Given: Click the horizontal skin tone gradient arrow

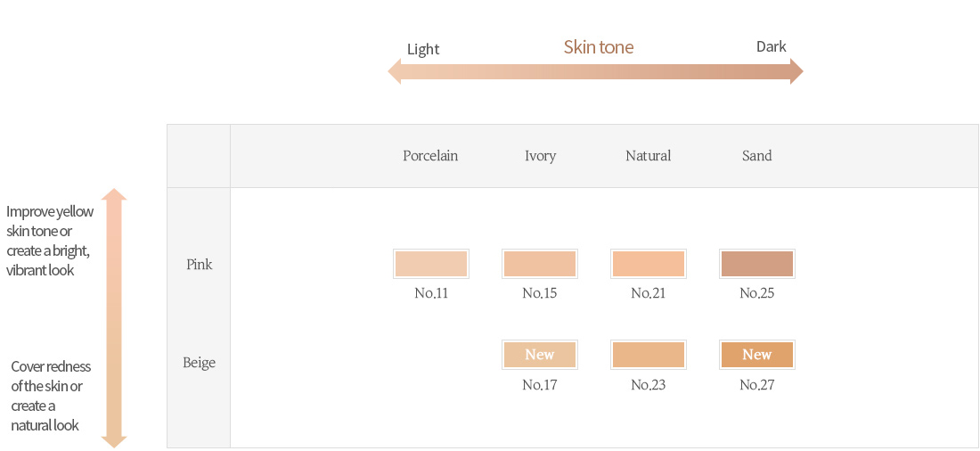Looking at the screenshot, I should click(595, 71).
